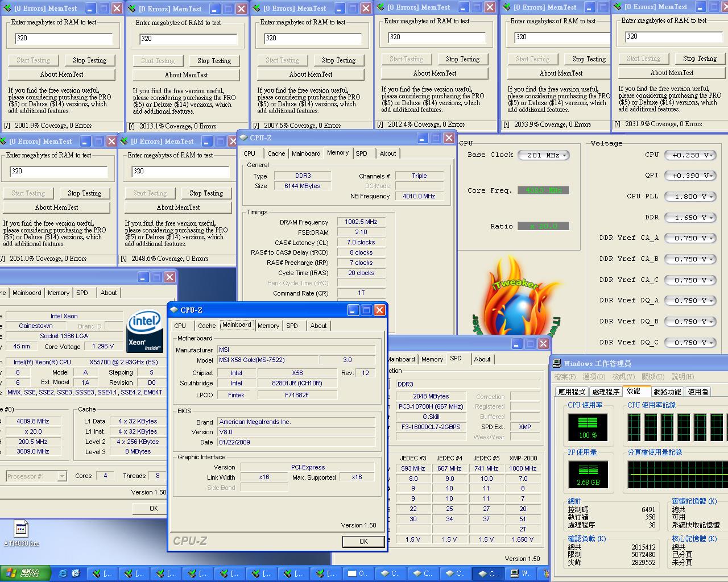
Task: Open the 檔案(F) menu in Task Manager
Action: pyautogui.click(x=565, y=377)
